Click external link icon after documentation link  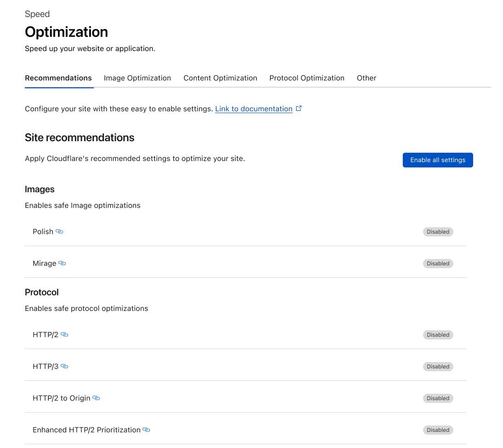pos(299,109)
